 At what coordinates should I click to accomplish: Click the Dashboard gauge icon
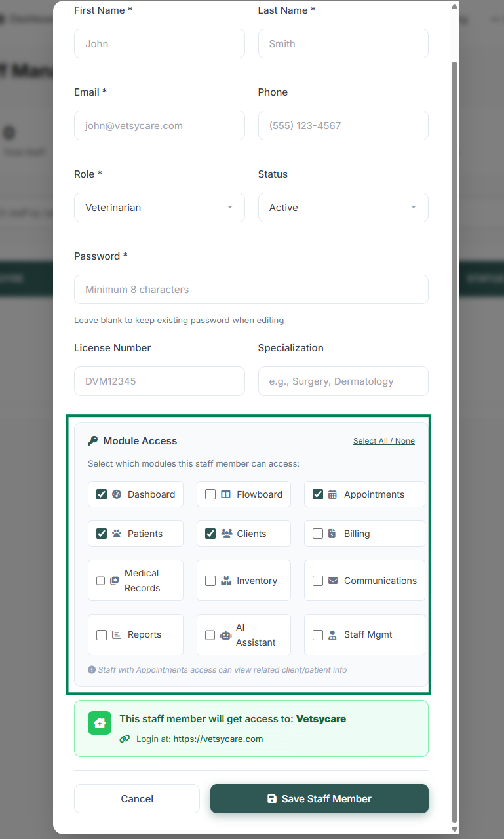(x=117, y=494)
